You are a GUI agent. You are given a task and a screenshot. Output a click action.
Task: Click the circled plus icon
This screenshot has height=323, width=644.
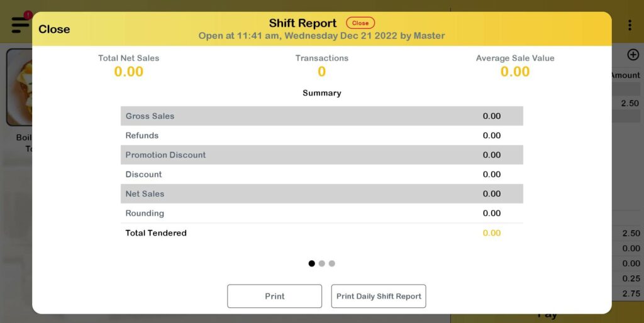[x=633, y=55]
